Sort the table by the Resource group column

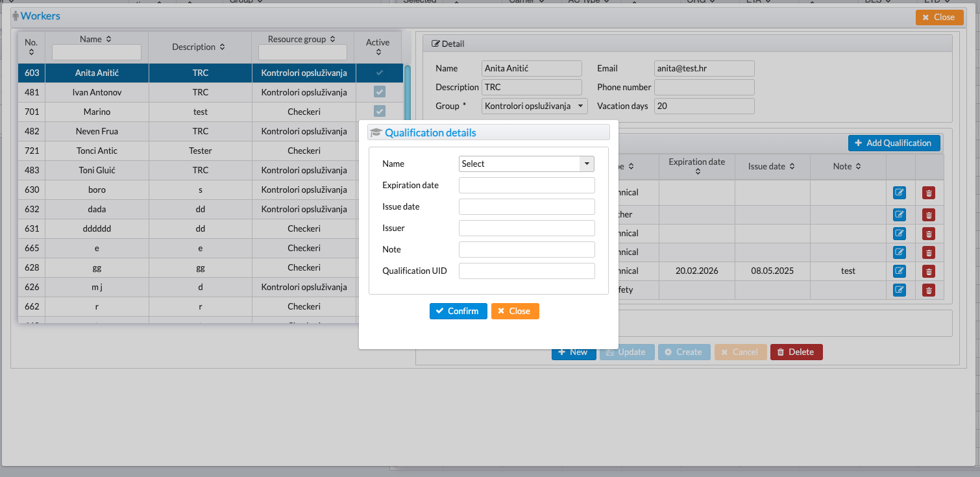tap(332, 40)
